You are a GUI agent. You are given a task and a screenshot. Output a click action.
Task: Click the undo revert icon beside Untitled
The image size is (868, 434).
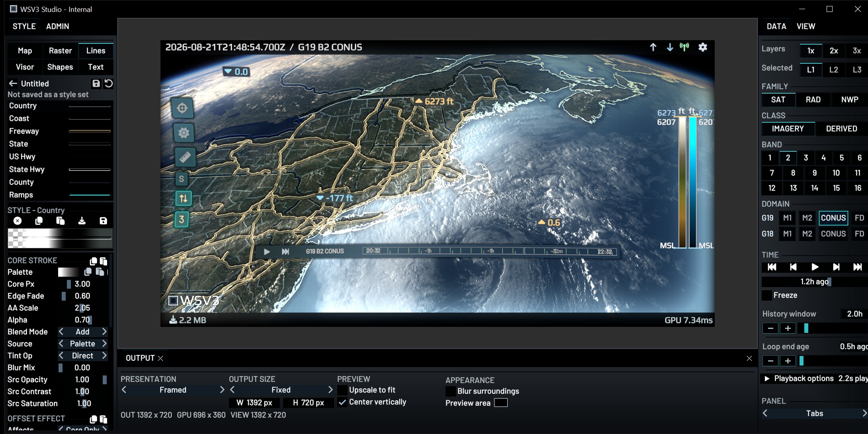coord(108,84)
